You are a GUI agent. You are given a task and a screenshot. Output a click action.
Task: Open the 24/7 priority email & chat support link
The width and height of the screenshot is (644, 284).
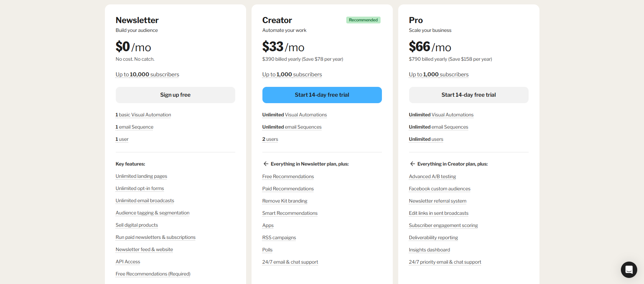(x=445, y=262)
